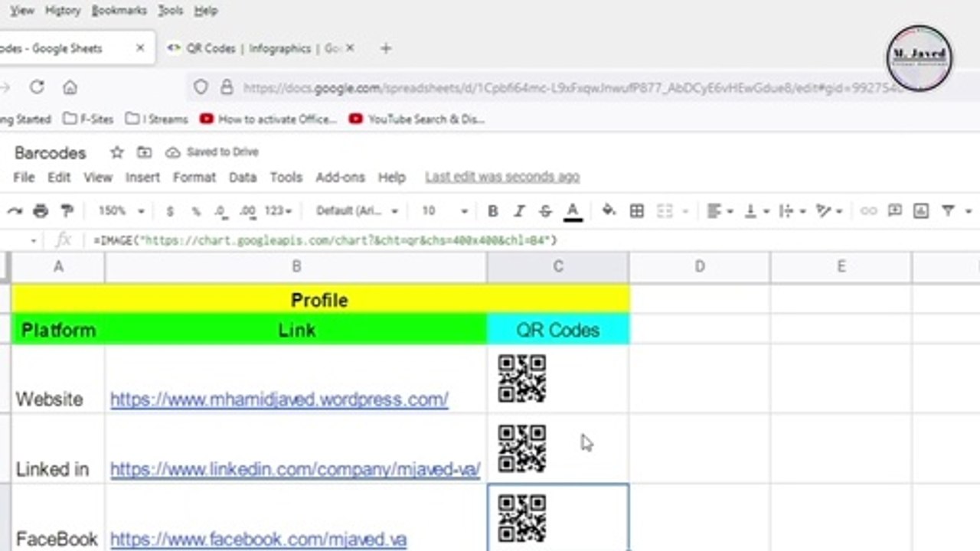Select the Paint format tool
980x551 pixels.
(67, 210)
